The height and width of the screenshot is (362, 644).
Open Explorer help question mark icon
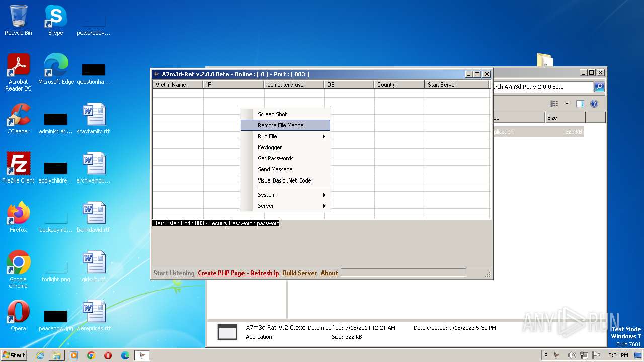click(x=594, y=104)
